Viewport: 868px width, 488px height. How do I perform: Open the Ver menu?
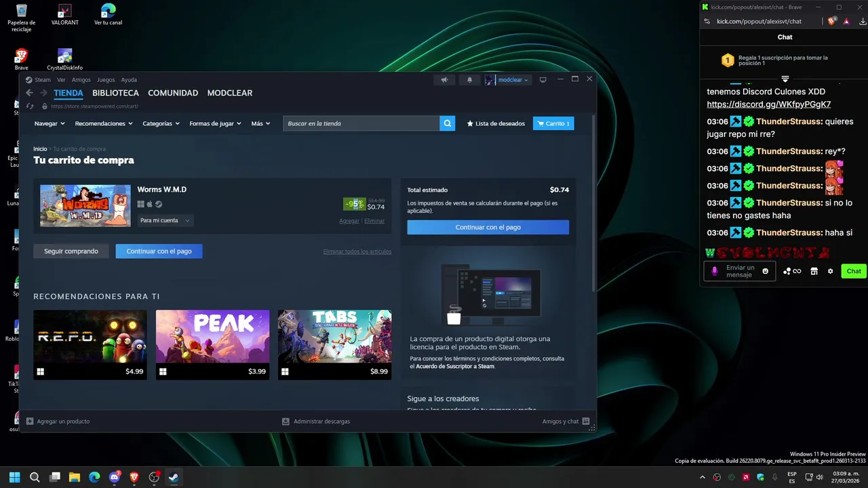pyautogui.click(x=61, y=80)
